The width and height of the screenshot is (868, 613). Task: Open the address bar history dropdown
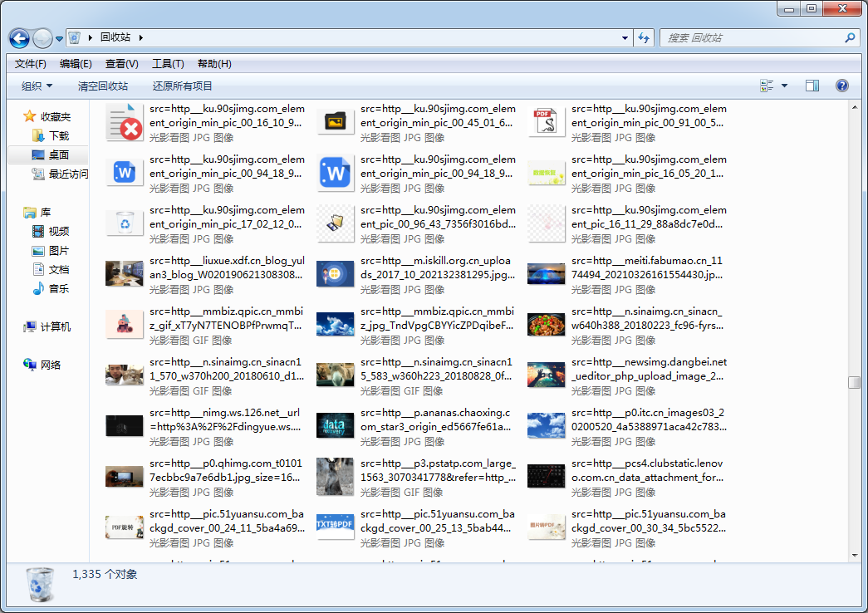pos(625,38)
